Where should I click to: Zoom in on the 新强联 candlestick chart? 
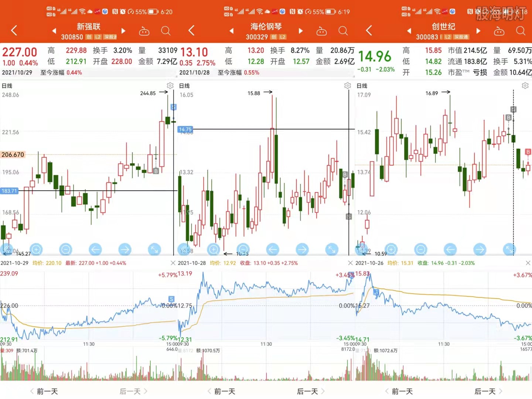tap(36, 250)
